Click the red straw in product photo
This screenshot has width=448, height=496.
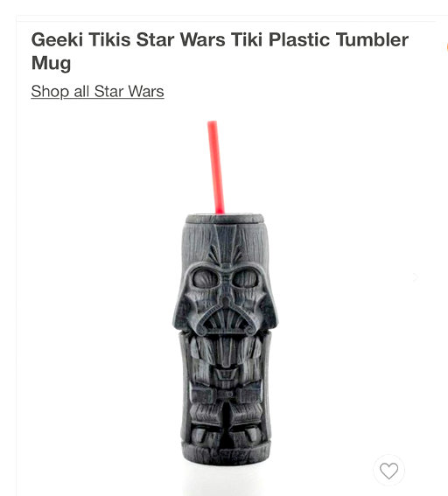coord(216,167)
